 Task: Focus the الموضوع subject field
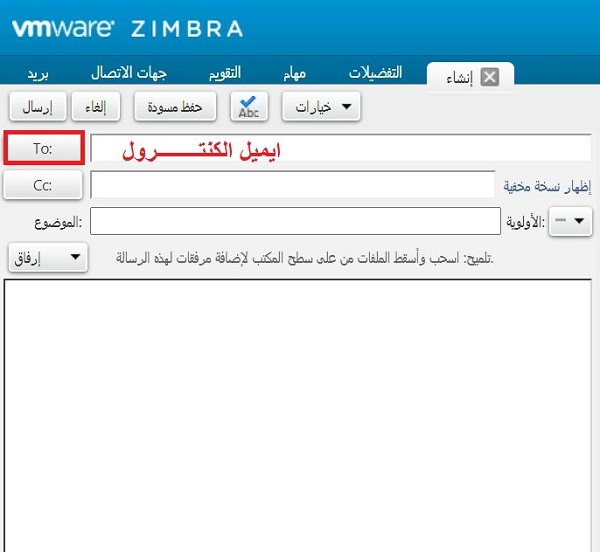(x=295, y=221)
